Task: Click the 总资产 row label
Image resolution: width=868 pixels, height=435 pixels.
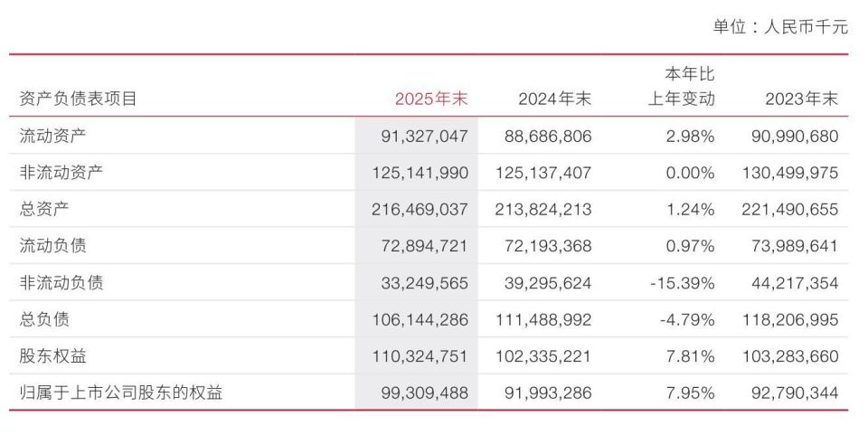Action: [x=44, y=210]
